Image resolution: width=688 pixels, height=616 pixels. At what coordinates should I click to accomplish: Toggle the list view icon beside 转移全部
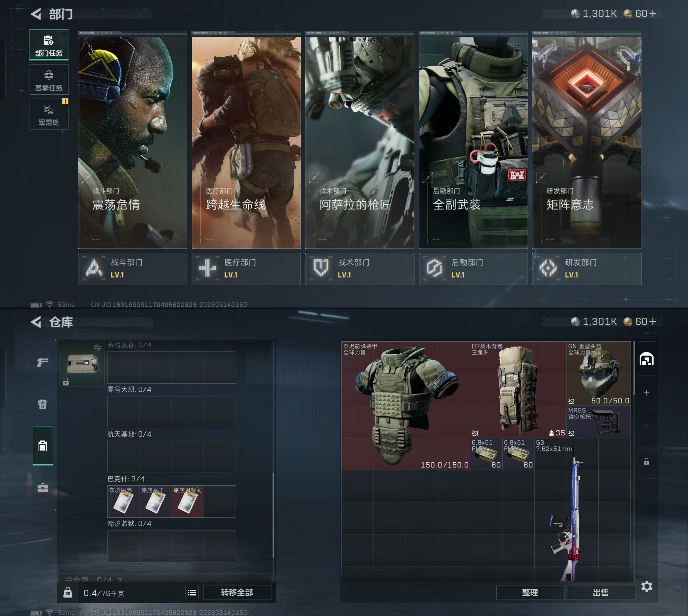tap(192, 592)
